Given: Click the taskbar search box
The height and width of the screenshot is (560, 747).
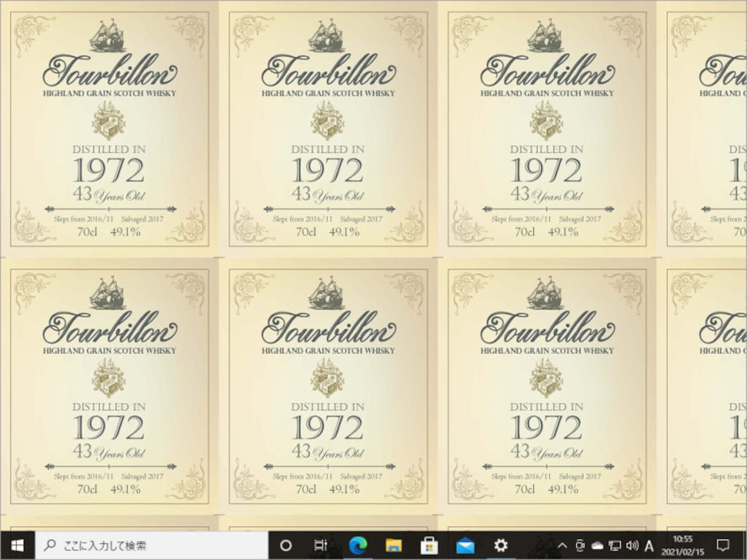Looking at the screenshot, I should (x=151, y=546).
